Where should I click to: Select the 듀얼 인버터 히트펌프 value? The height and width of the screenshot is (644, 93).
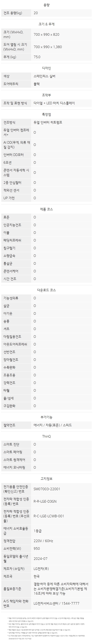click(48, 123)
